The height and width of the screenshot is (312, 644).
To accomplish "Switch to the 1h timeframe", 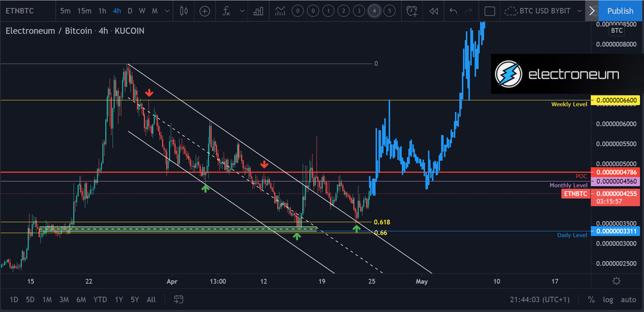I will coord(102,11).
